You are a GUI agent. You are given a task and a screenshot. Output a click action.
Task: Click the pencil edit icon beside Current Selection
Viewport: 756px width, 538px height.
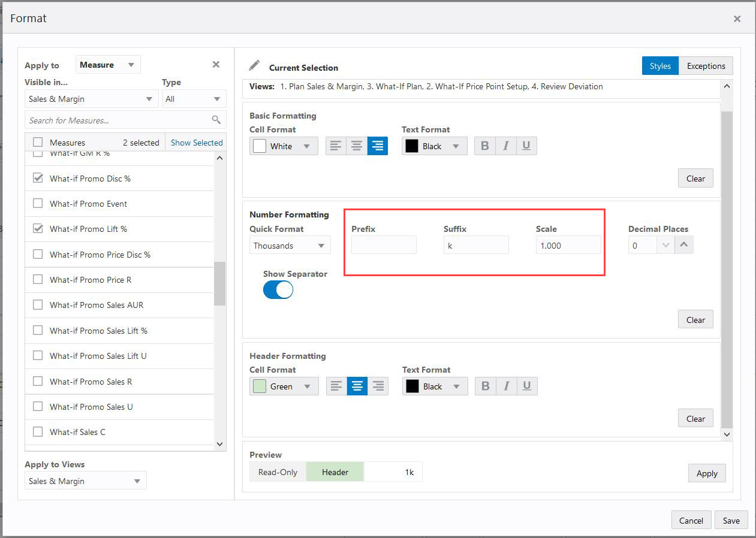coord(255,65)
